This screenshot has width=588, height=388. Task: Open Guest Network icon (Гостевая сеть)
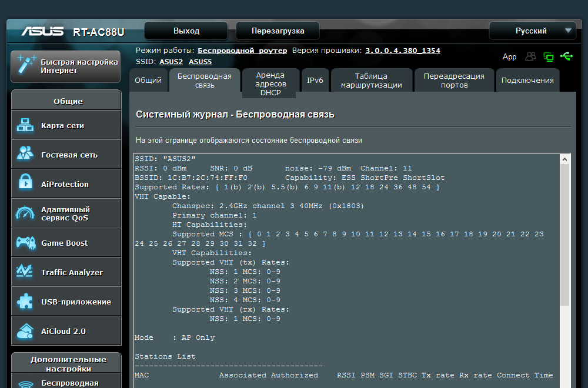[x=25, y=155]
